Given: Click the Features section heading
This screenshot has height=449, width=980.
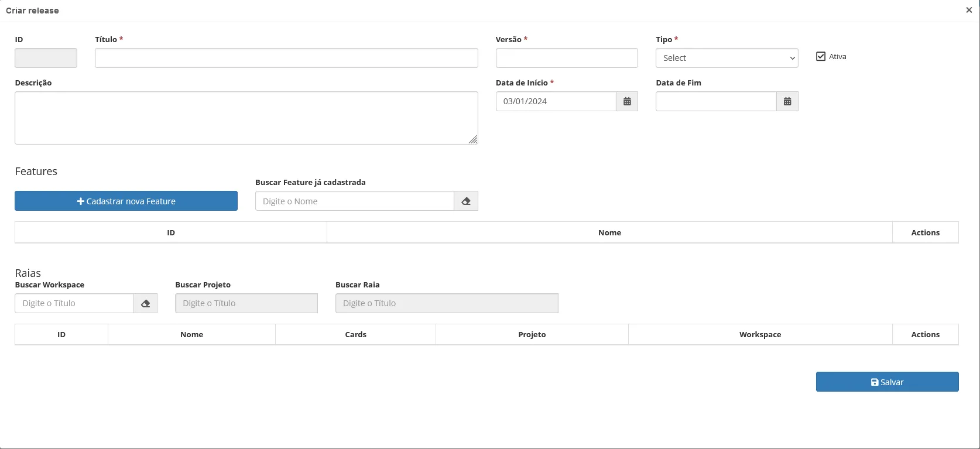Looking at the screenshot, I should click(x=36, y=171).
